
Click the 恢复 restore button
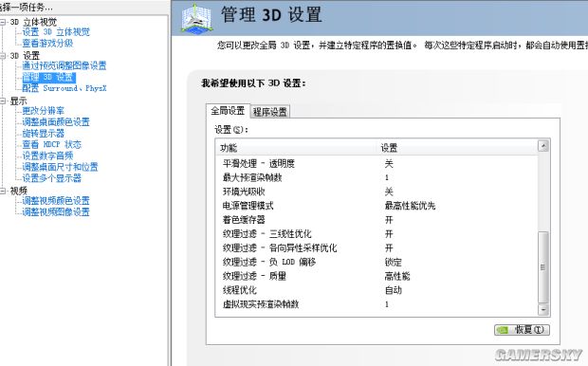(x=522, y=330)
